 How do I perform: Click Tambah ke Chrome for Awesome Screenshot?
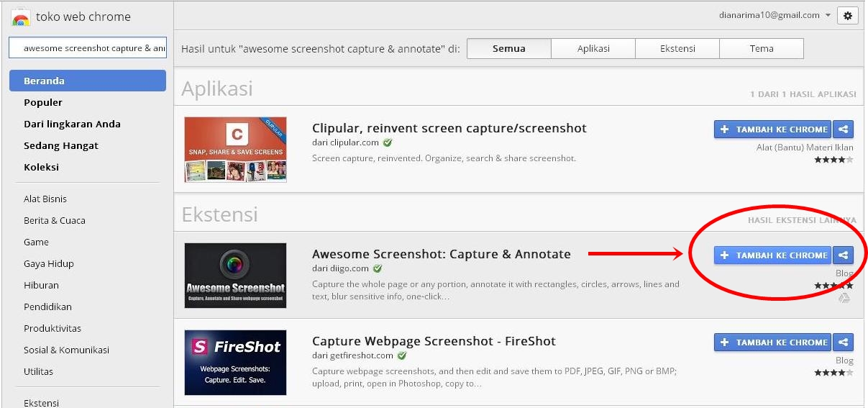click(772, 255)
